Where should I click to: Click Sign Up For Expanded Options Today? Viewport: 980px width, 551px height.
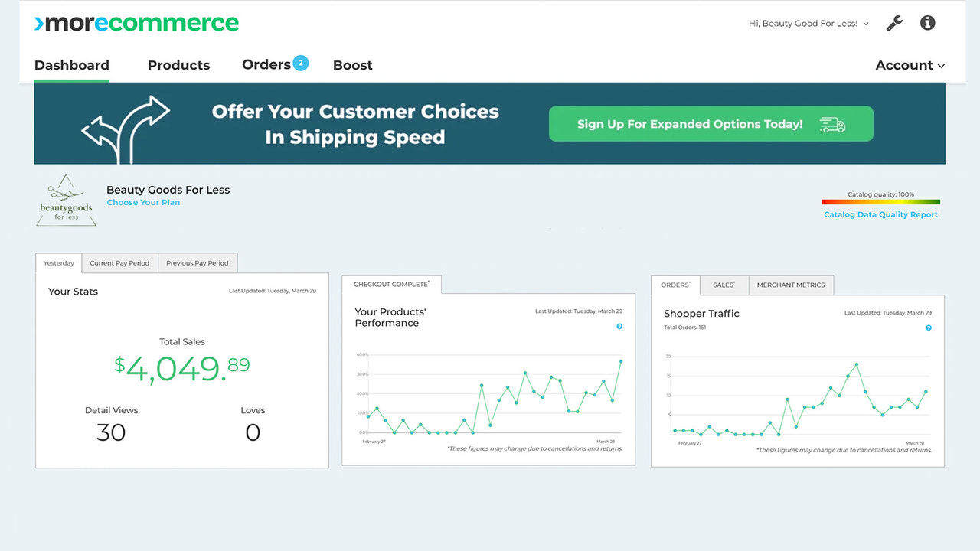point(710,123)
